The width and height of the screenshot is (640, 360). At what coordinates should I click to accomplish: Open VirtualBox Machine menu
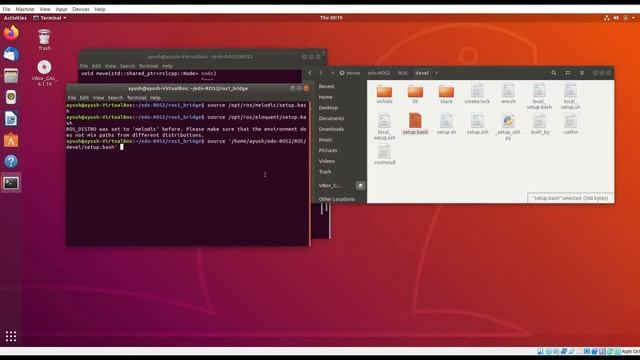click(25, 9)
